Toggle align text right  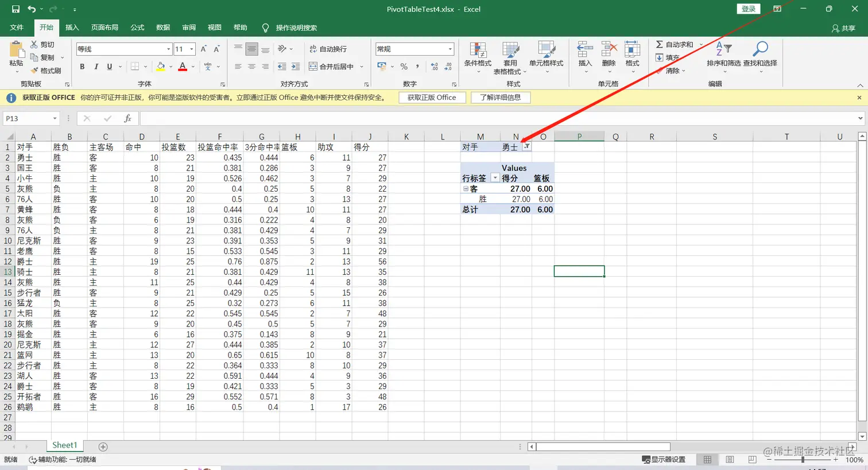(x=265, y=67)
